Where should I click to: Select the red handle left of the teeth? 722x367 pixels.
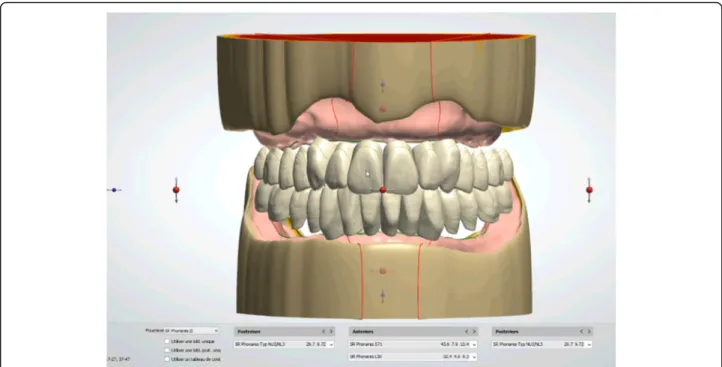click(x=176, y=190)
